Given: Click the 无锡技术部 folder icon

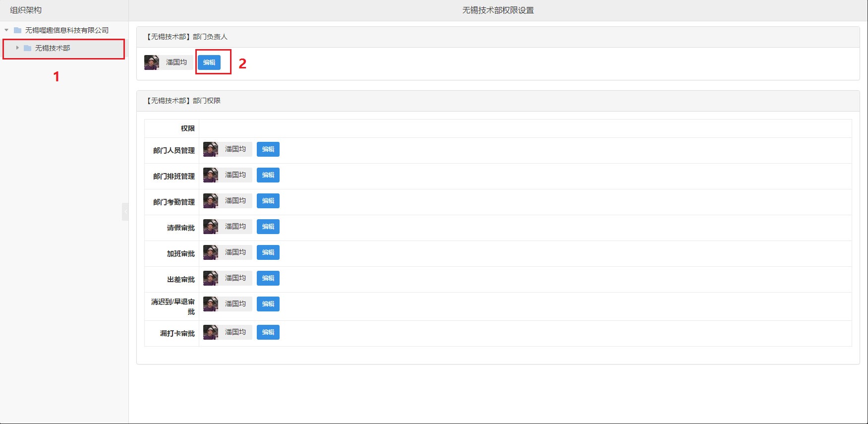Looking at the screenshot, I should pyautogui.click(x=28, y=48).
